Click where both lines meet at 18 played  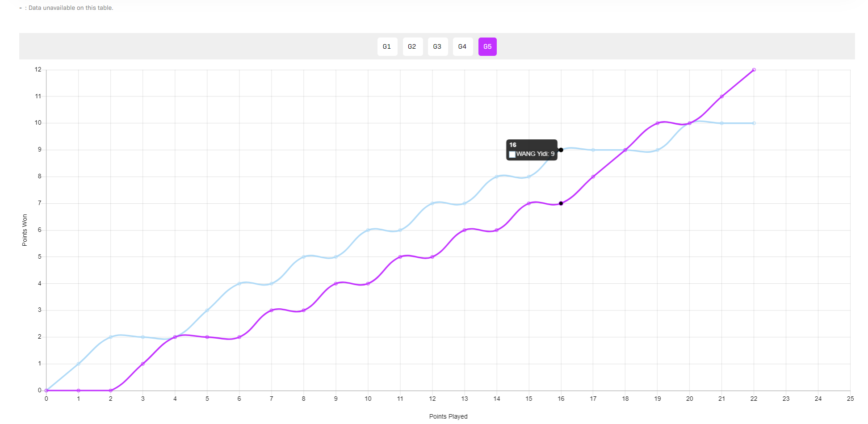pos(625,150)
